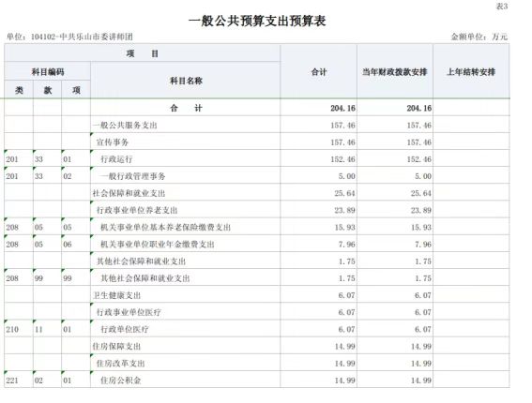Click the 机关事业单位基本养老保险缴费支出 cell
The height and width of the screenshot is (403, 532).
(186, 227)
